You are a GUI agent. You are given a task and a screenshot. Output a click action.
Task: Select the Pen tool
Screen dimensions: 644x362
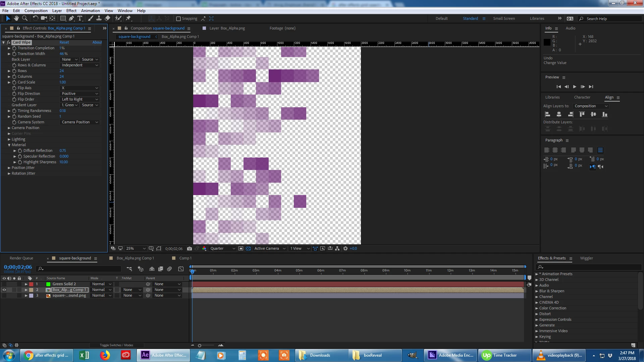(71, 18)
